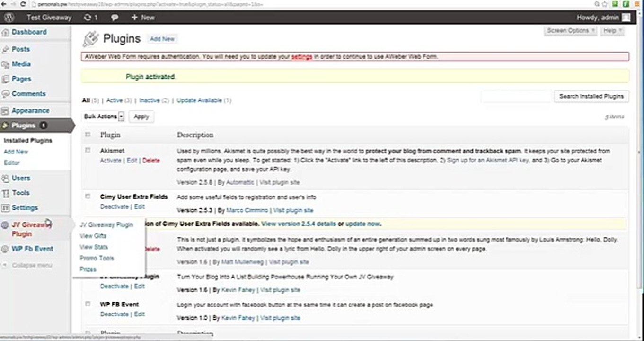Click the Posts pin icon
Screen dimensions: 644x341
[x=5, y=49]
